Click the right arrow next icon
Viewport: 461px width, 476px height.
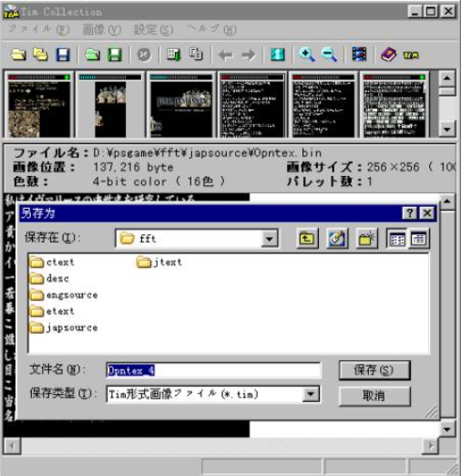click(x=248, y=56)
